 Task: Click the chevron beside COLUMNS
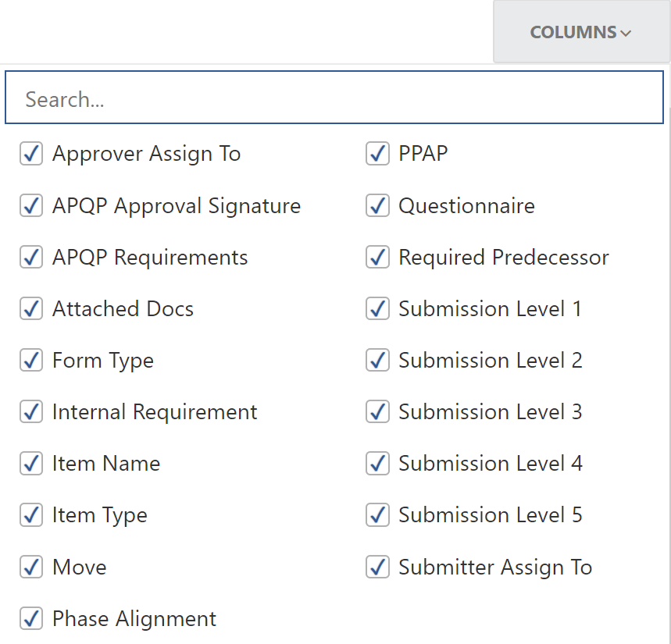[626, 33]
